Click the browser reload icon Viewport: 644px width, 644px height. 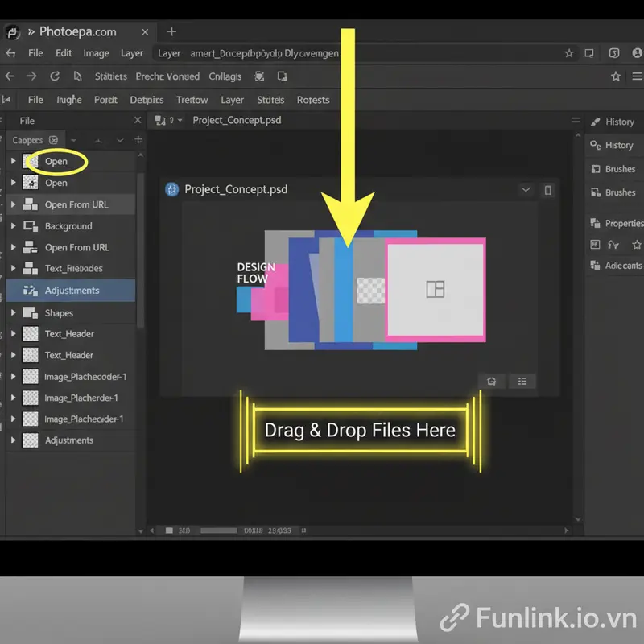coord(55,76)
